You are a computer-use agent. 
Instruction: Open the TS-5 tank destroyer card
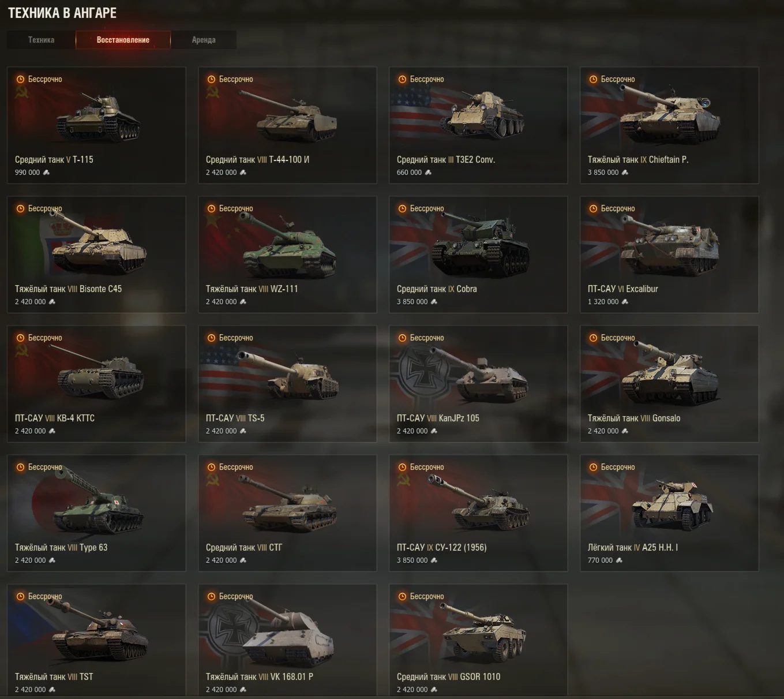tap(287, 384)
